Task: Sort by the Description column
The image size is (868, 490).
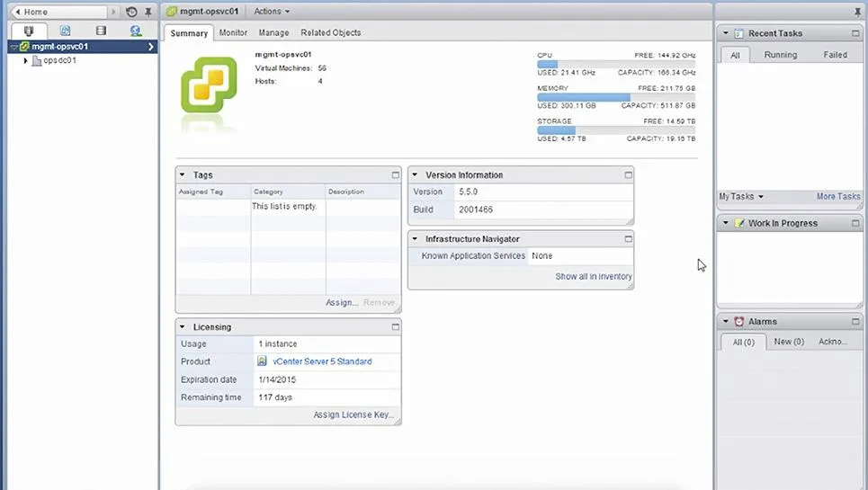Action: 363,192
